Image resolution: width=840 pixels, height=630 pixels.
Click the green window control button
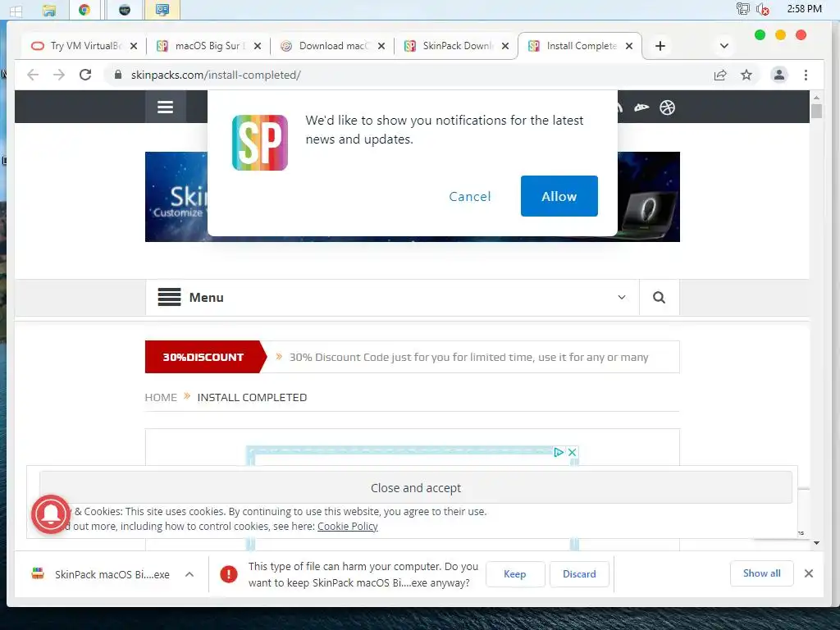[x=760, y=34]
